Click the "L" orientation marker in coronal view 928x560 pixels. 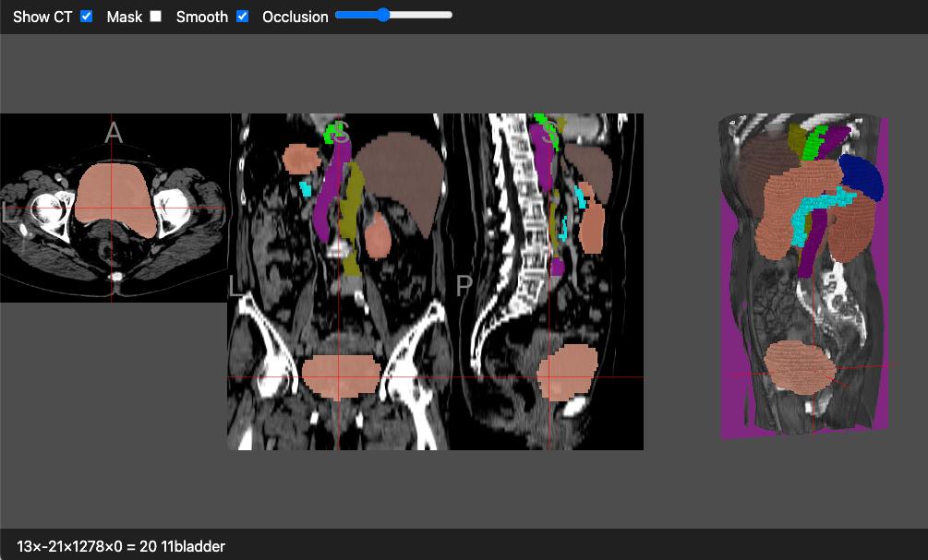[x=235, y=286]
